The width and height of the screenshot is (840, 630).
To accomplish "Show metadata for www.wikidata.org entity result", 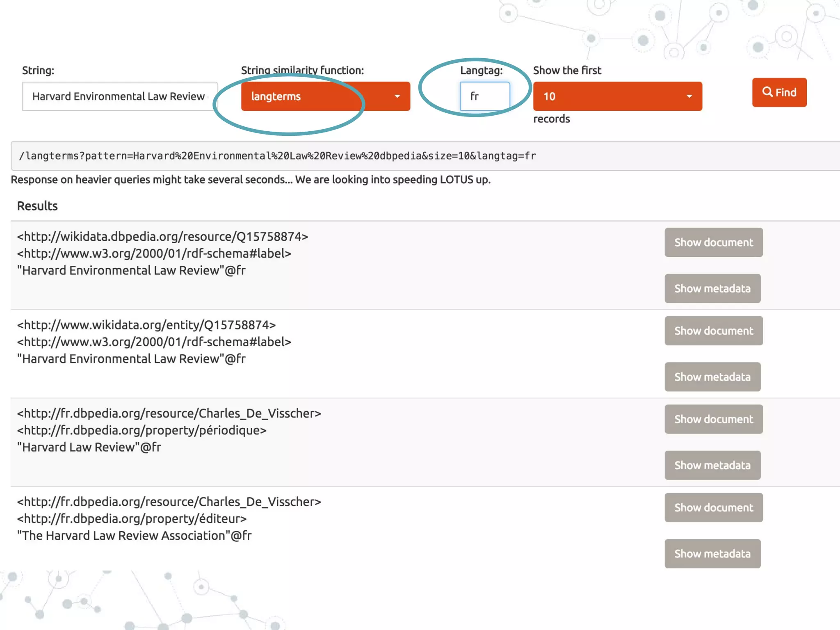I will tap(712, 377).
